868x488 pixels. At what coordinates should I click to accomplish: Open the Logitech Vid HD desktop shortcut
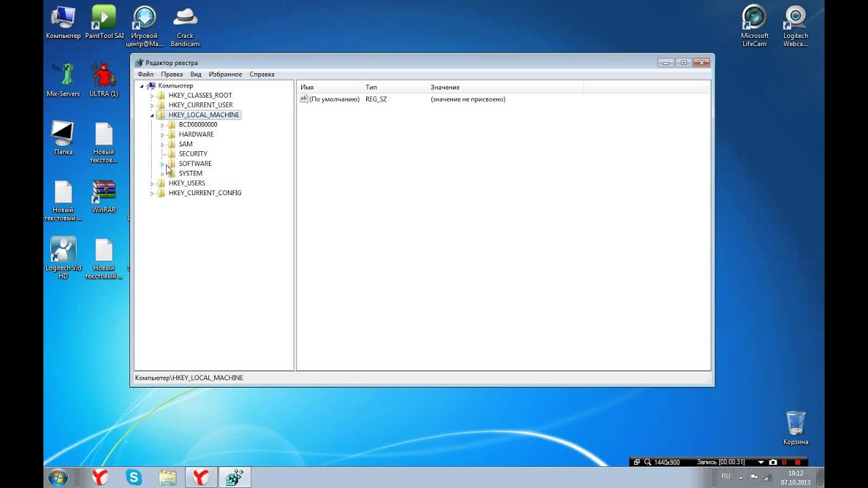tap(63, 258)
